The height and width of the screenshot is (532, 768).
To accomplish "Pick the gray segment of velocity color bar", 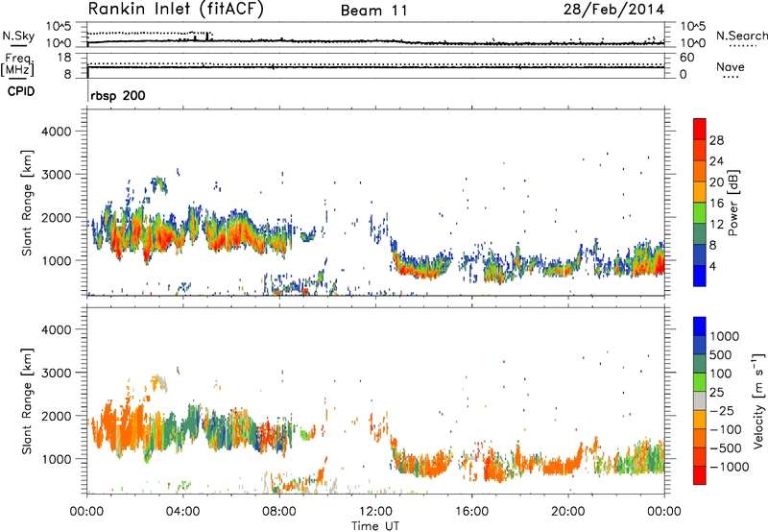I will point(700,401).
